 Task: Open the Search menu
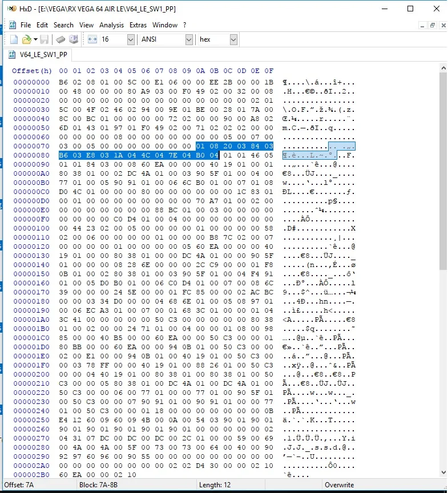pos(63,25)
